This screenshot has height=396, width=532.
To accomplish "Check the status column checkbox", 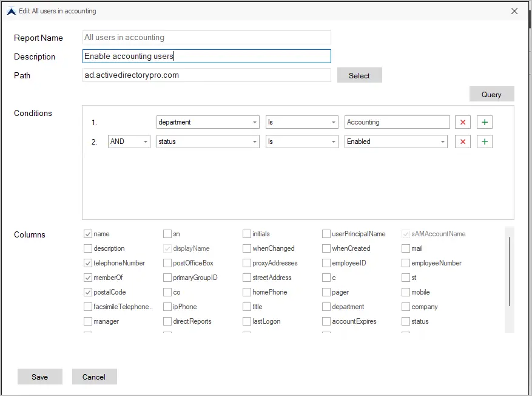I will (405, 321).
